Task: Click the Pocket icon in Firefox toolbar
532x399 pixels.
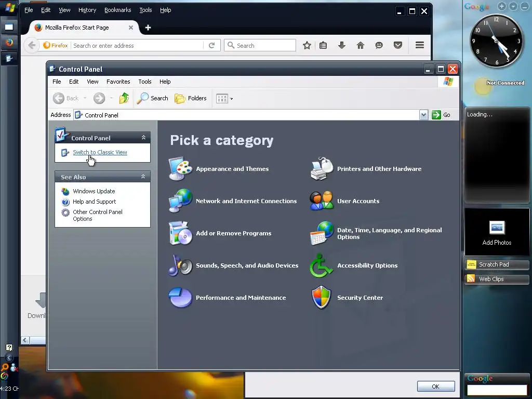Action: point(397,45)
